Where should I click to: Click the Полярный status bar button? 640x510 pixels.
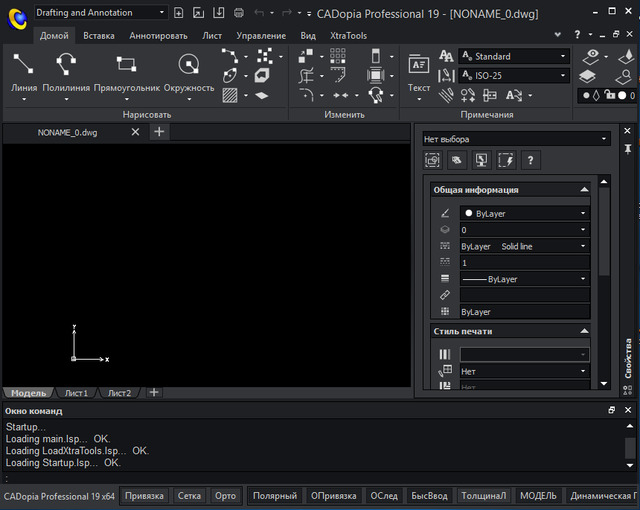(x=274, y=496)
